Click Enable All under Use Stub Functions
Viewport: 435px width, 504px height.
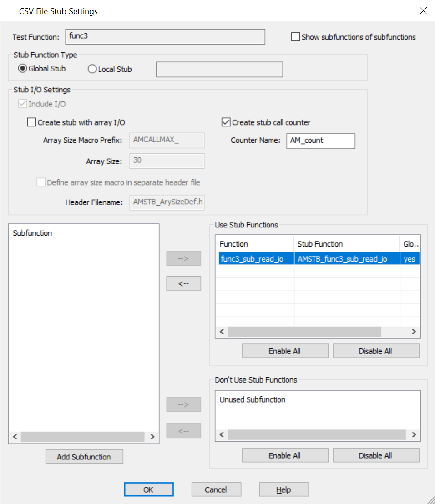tap(285, 351)
